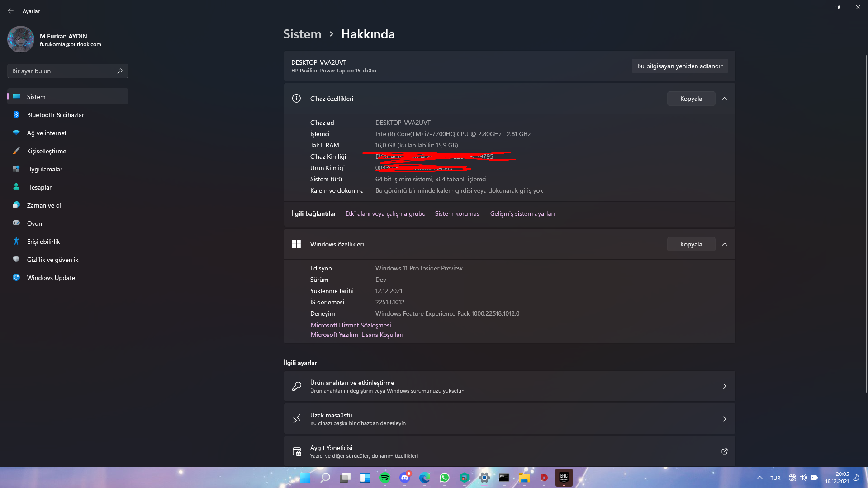Open Windows Update in sidebar
The height and width of the screenshot is (488, 868).
(x=68, y=278)
